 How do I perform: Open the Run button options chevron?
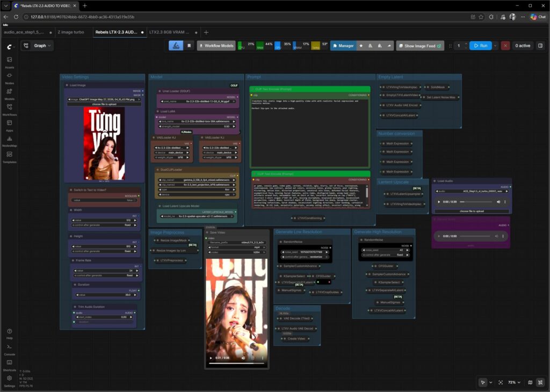pyautogui.click(x=495, y=46)
